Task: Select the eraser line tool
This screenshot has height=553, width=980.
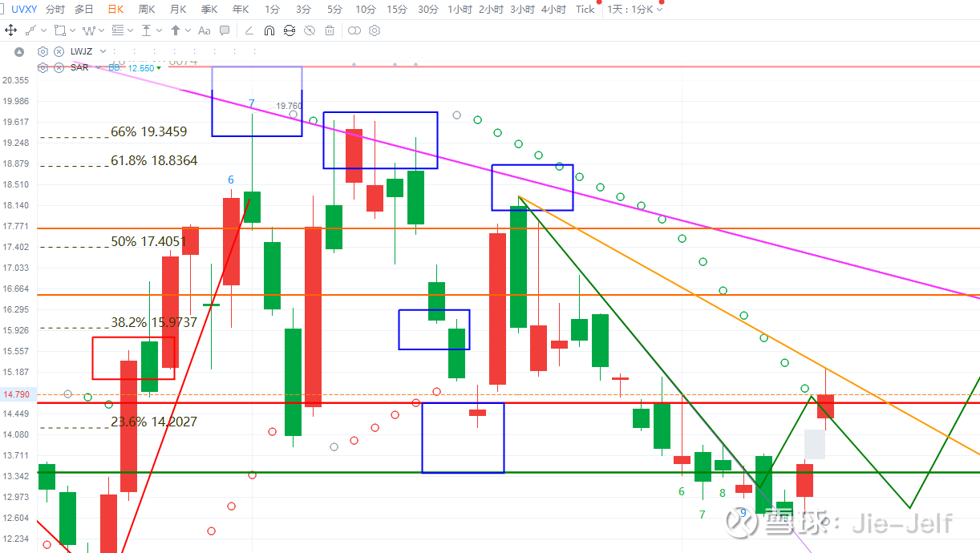Action: (249, 30)
